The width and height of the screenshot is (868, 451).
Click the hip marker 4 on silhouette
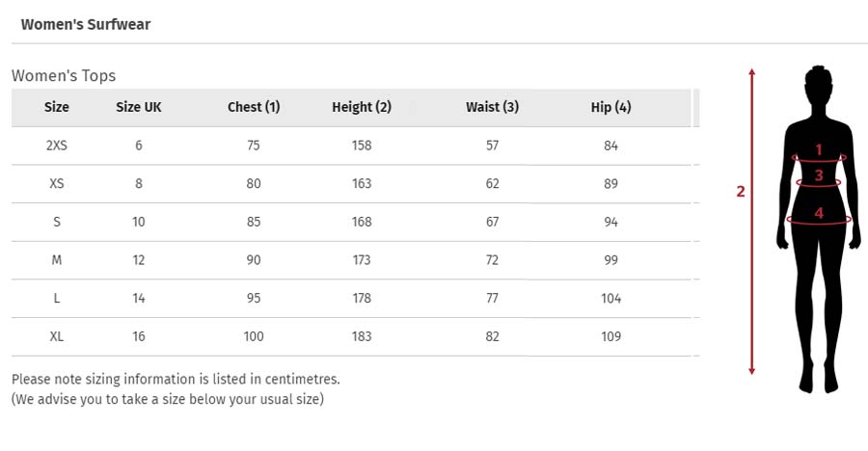point(819,213)
